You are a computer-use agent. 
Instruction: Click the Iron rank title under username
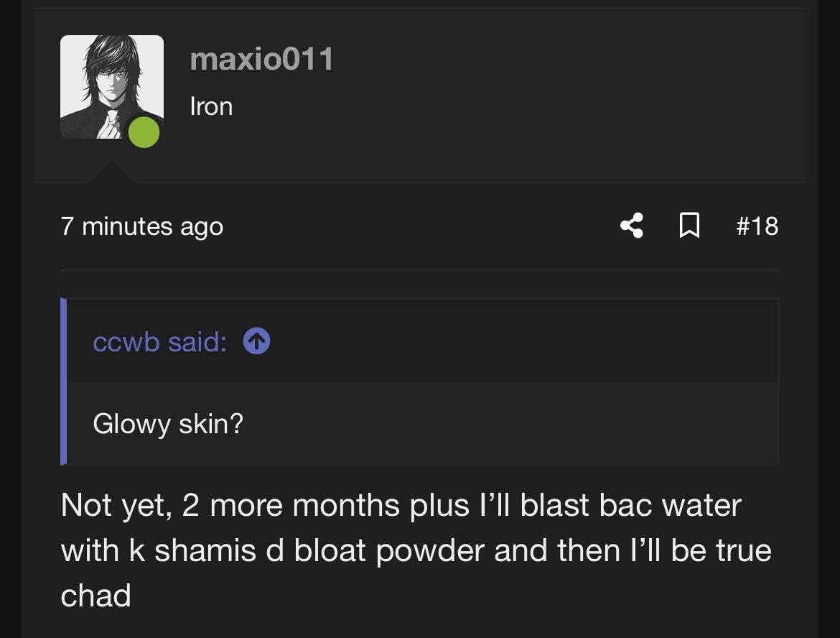pos(211,106)
